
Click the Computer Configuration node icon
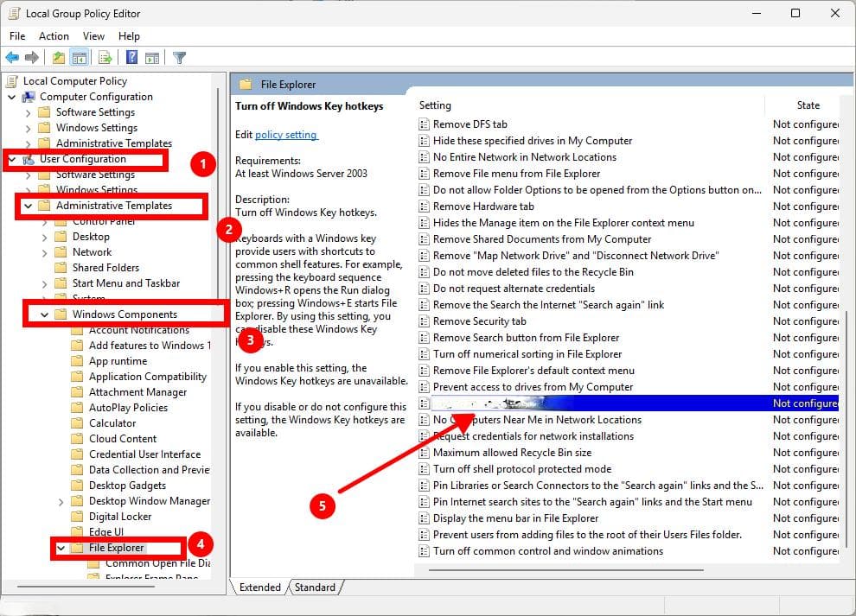pos(29,97)
